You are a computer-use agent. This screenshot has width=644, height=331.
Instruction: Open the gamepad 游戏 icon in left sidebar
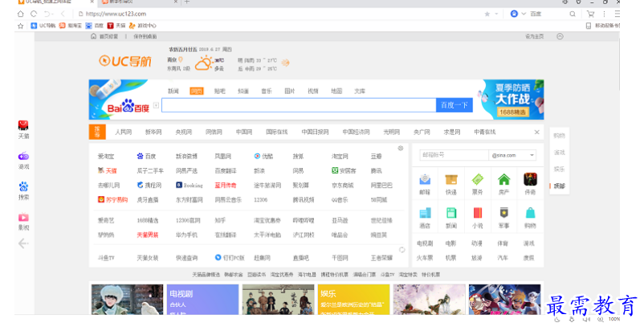pos(23,156)
